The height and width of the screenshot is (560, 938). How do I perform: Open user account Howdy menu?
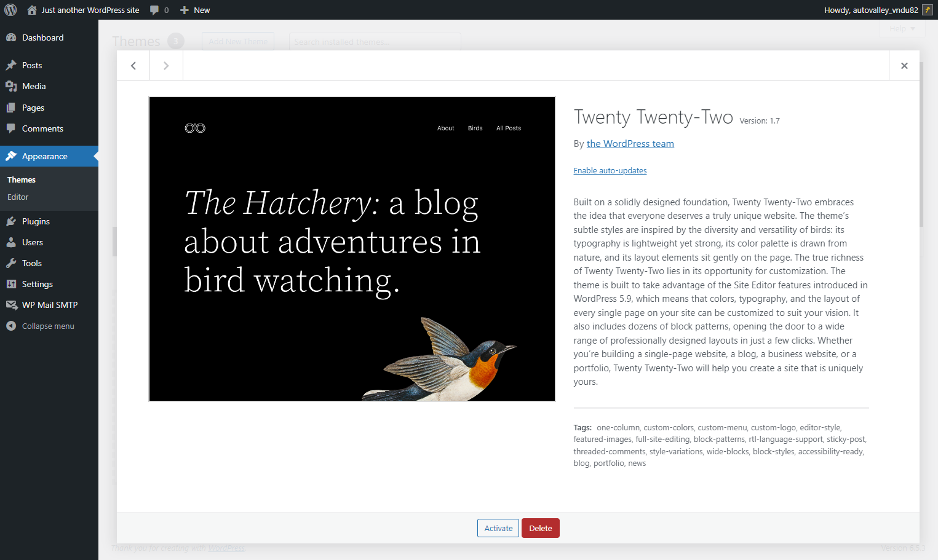pos(878,10)
